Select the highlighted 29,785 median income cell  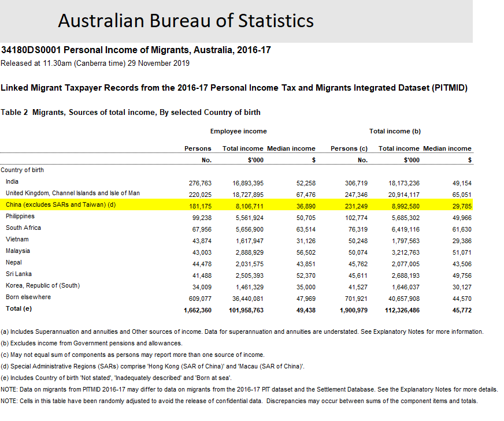click(461, 206)
